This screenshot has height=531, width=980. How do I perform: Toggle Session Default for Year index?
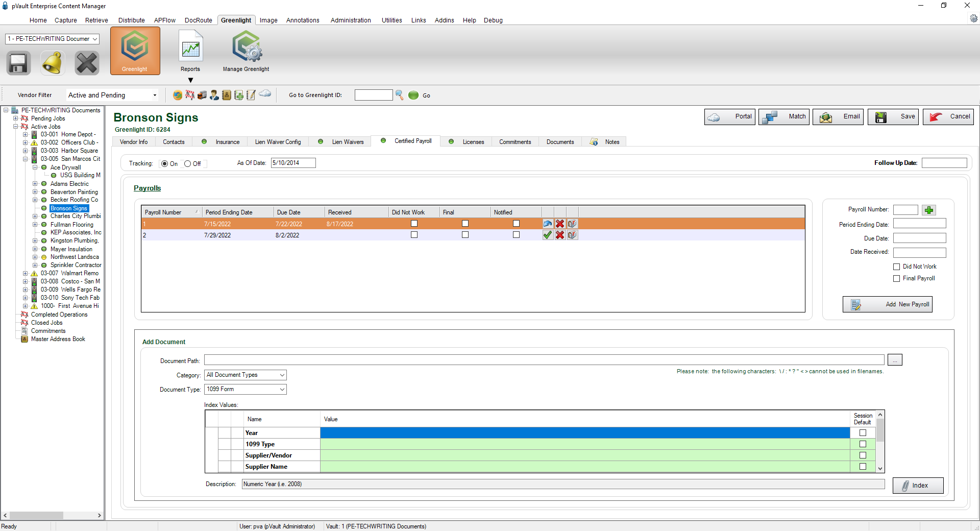(863, 433)
